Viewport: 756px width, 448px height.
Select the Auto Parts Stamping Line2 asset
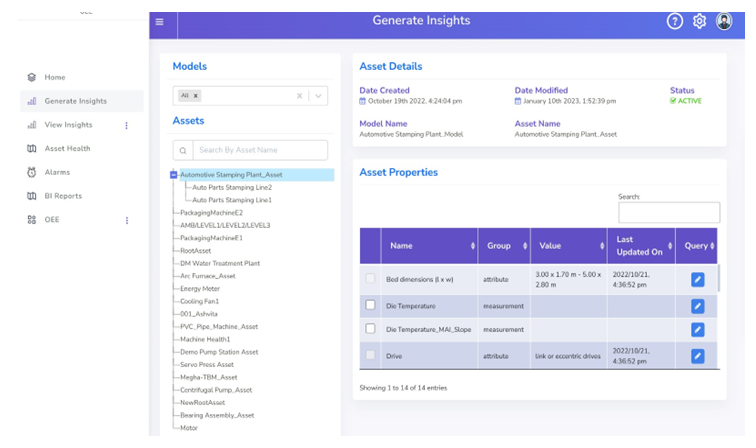coord(231,187)
